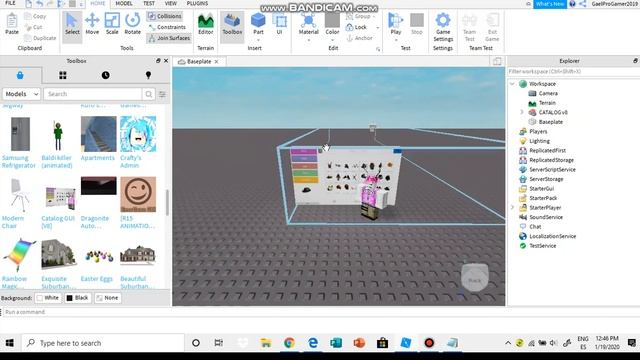The width and height of the screenshot is (640, 360).
Task: Open the Material dropdown arrow
Action: point(308,40)
